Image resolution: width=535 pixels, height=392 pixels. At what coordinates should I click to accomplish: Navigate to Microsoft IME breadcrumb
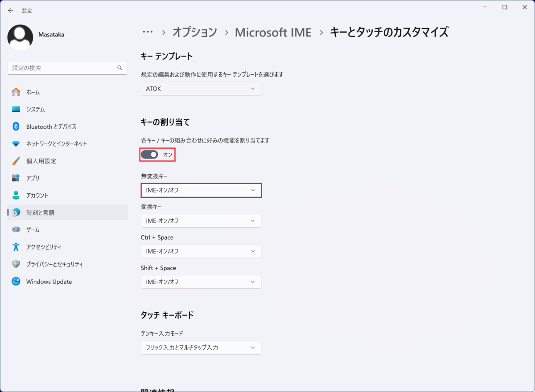coord(273,32)
